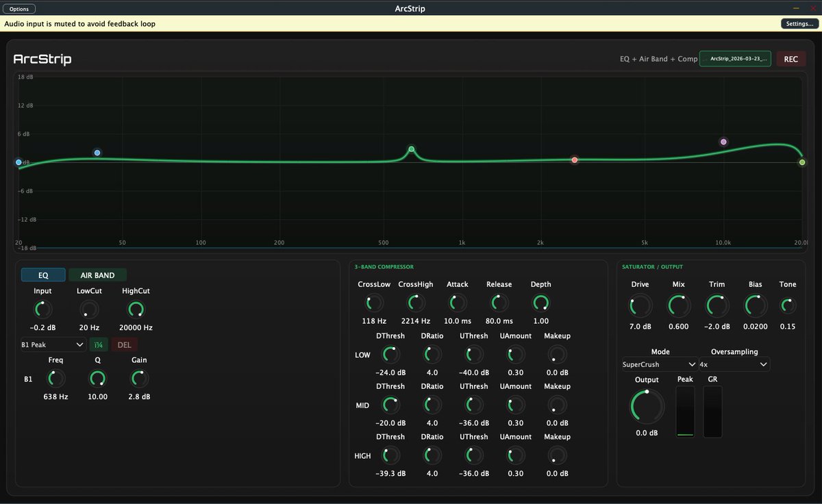Click the "20000 Hz" HighCut value
Viewport: 822px width, 504px height.
[x=136, y=328]
